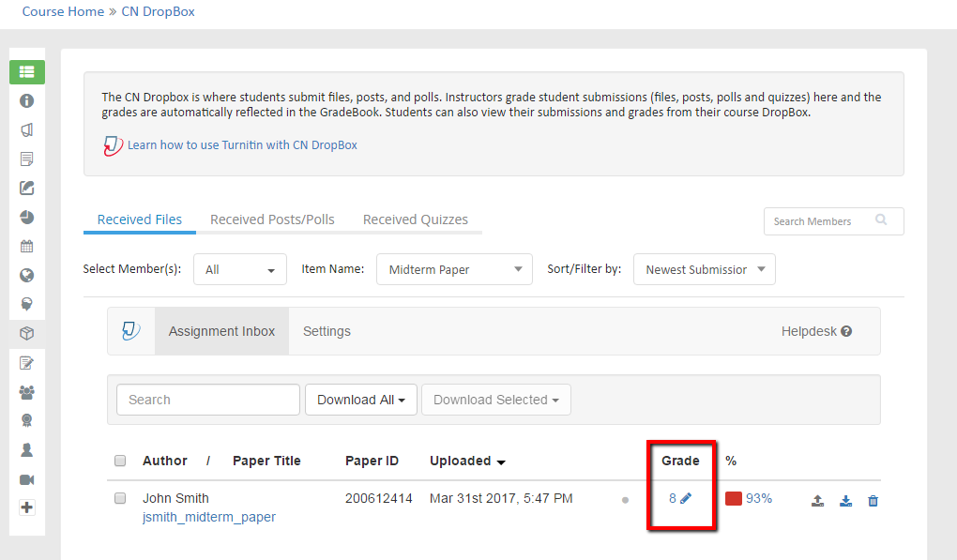The height and width of the screenshot is (560, 957).
Task: Click the % column header
Action: pos(731,461)
